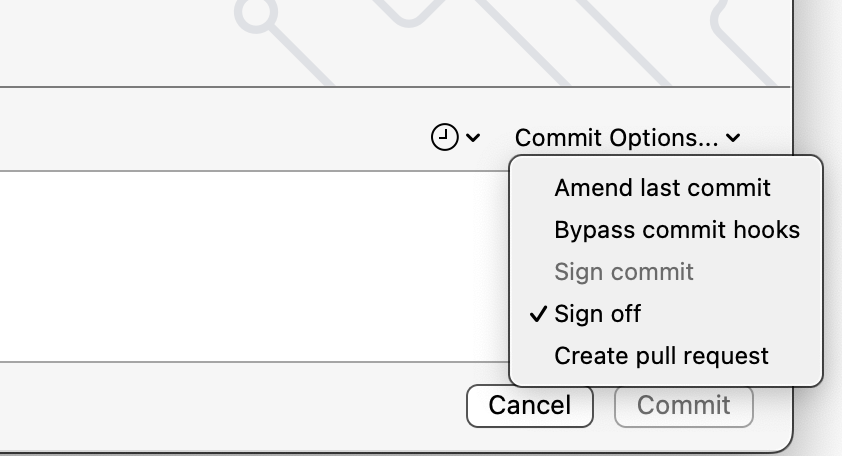Viewport: 842px width, 456px height.
Task: Click the greyed-out Sign commit entry
Action: (624, 272)
